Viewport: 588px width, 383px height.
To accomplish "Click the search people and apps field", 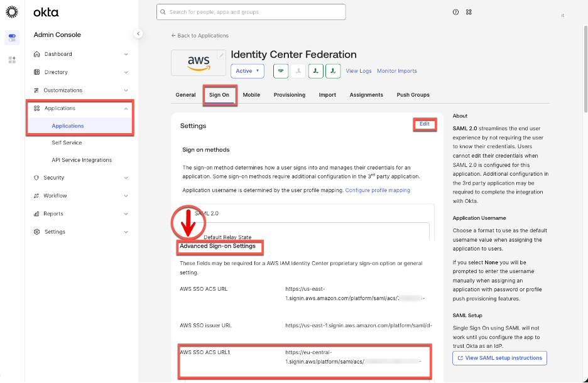I will [251, 12].
